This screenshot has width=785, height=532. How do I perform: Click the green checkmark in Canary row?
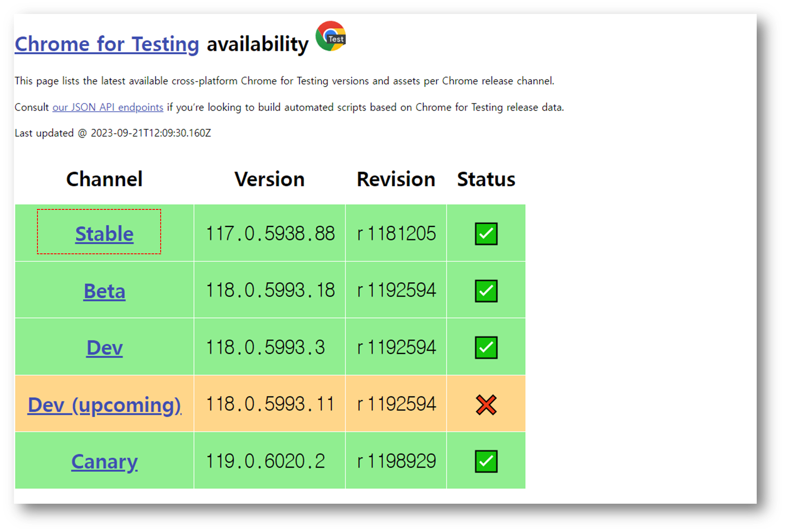[486, 461]
